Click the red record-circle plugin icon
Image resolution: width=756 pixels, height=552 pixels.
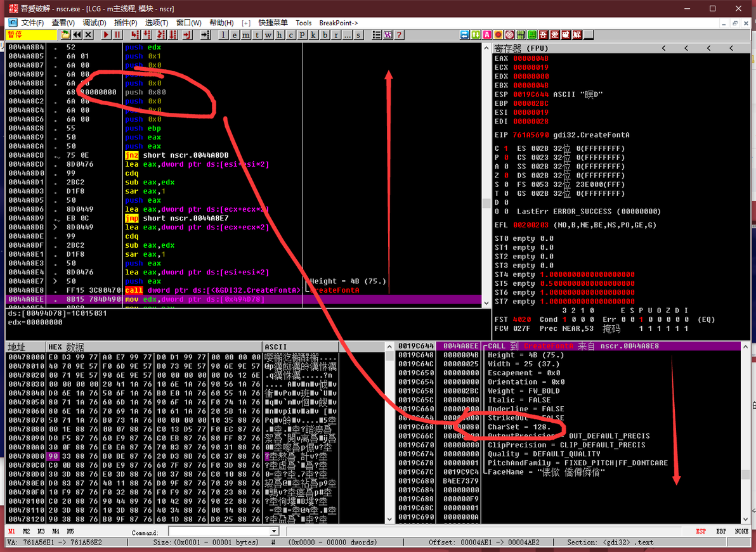tap(498, 35)
